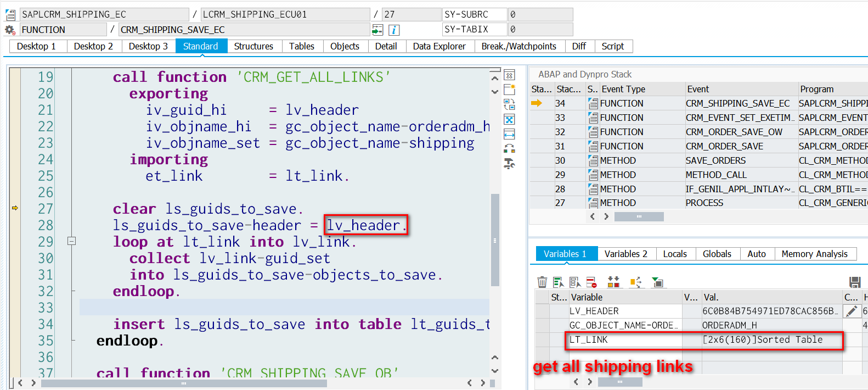Click the maximize horizontally arrow icon

tap(509, 134)
